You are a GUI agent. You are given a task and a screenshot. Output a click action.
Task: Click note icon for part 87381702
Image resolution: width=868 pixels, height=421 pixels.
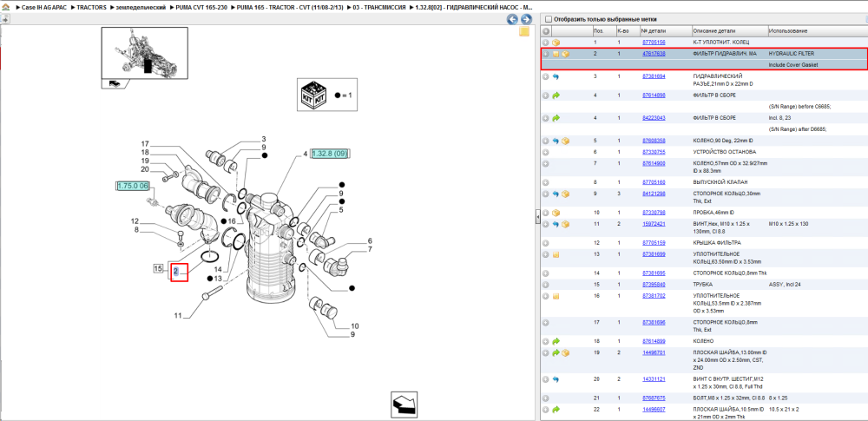click(x=556, y=296)
